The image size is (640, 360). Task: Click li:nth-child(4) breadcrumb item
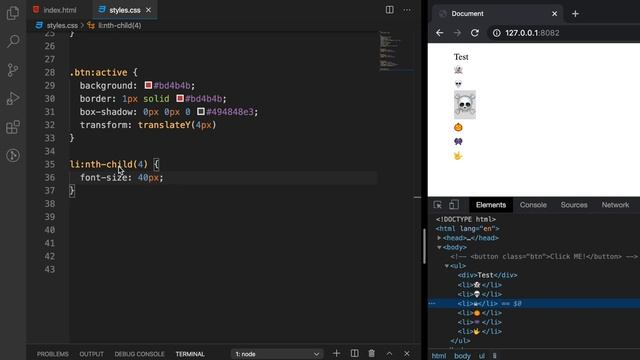point(115,25)
